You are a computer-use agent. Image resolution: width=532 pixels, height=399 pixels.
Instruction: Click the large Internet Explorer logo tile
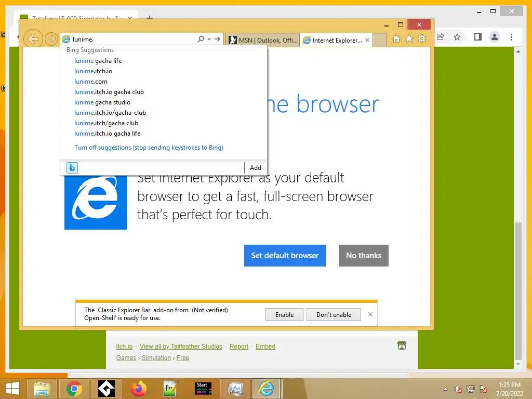(96, 202)
